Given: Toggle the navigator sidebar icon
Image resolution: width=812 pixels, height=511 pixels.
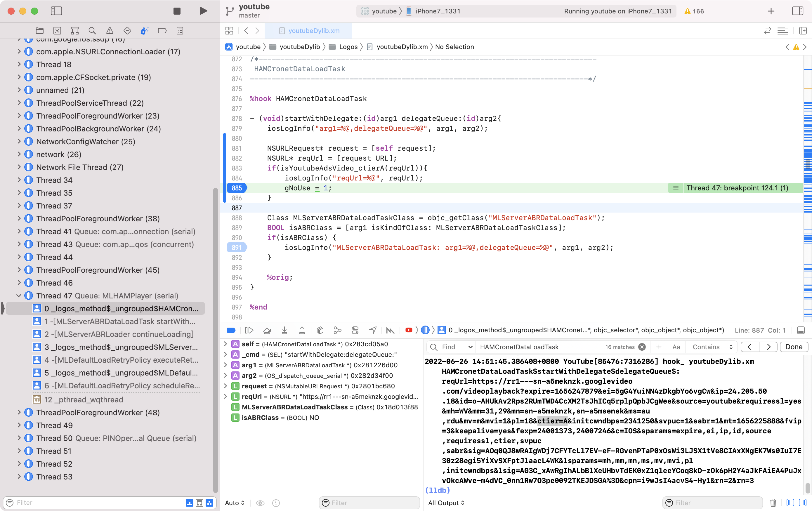Looking at the screenshot, I should click(x=56, y=11).
